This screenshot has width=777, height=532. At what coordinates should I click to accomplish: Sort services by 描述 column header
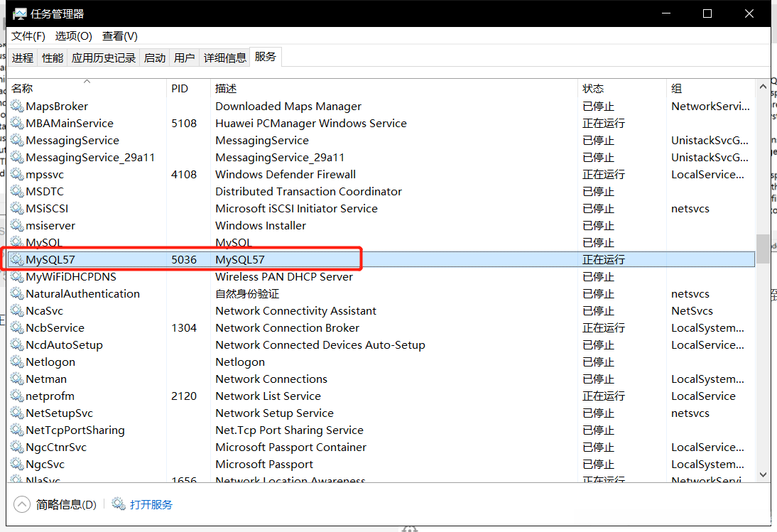tap(394, 88)
